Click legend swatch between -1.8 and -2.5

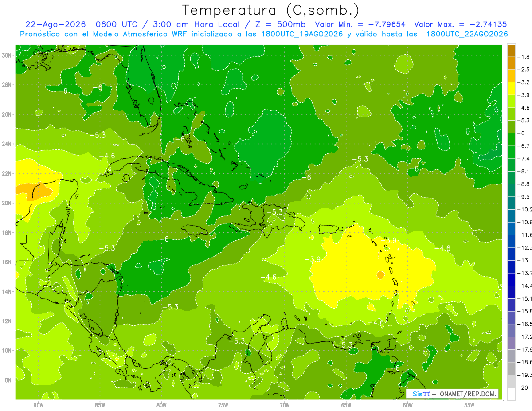[x=511, y=63]
